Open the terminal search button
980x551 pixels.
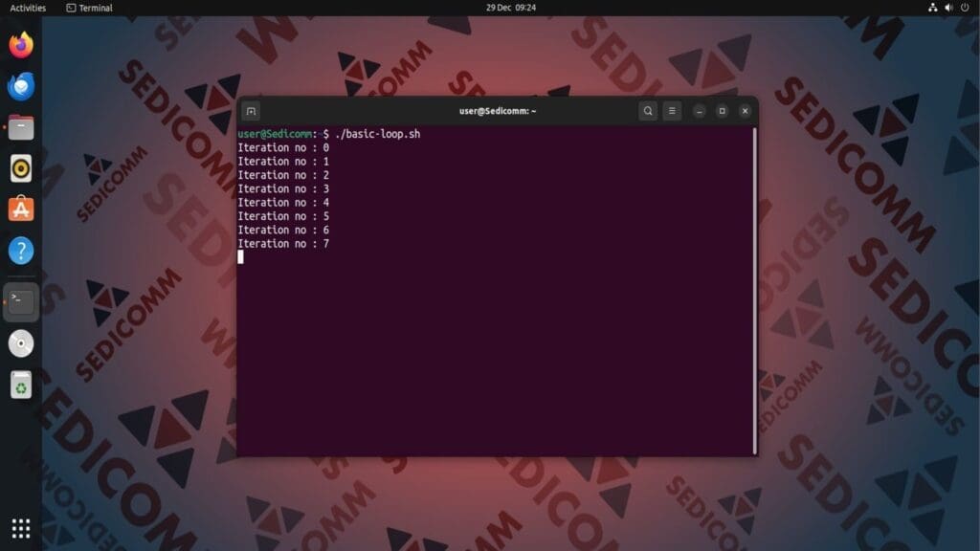pyautogui.click(x=648, y=110)
